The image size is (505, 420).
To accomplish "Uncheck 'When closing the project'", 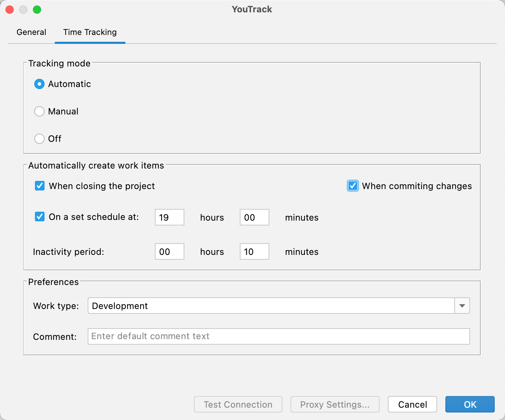I will tap(39, 186).
